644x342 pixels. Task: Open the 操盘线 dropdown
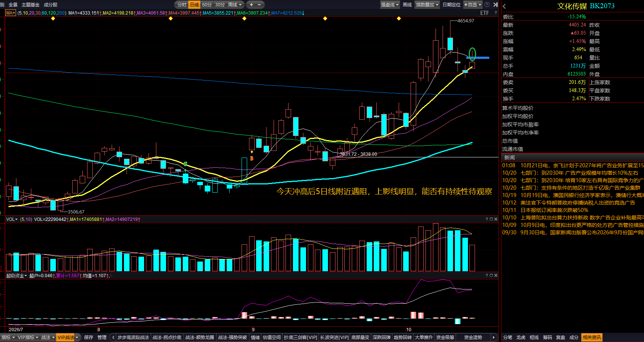click(390, 5)
